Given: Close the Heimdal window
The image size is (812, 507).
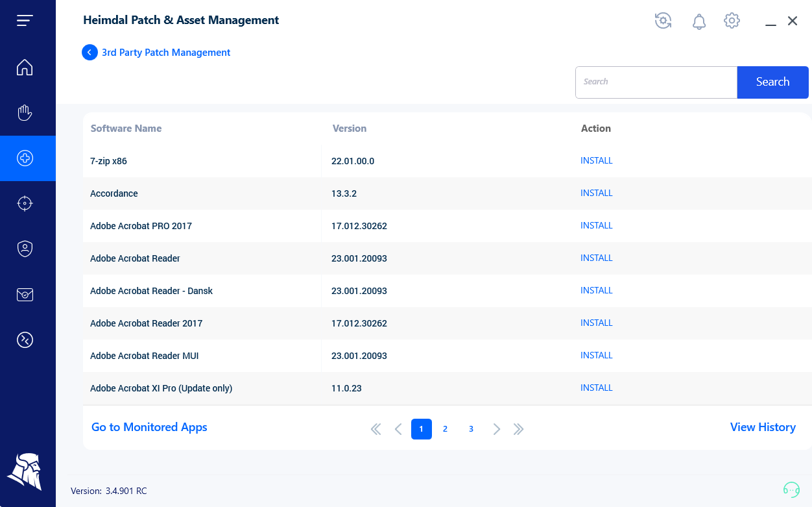Looking at the screenshot, I should click(x=792, y=21).
